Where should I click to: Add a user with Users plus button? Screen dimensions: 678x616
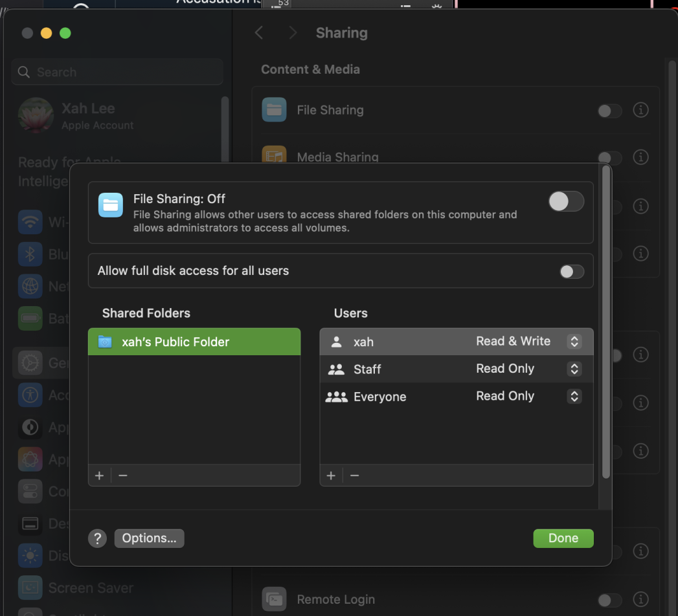331,476
